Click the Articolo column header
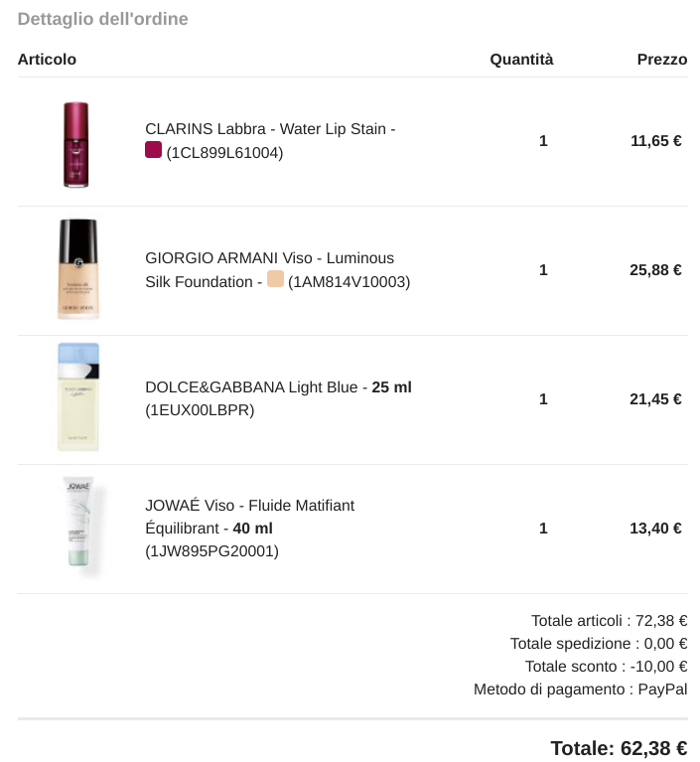The image size is (700, 762). [x=47, y=60]
